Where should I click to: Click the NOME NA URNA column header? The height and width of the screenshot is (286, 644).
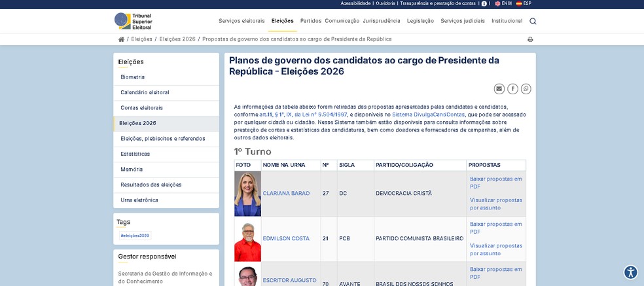pyautogui.click(x=291, y=165)
